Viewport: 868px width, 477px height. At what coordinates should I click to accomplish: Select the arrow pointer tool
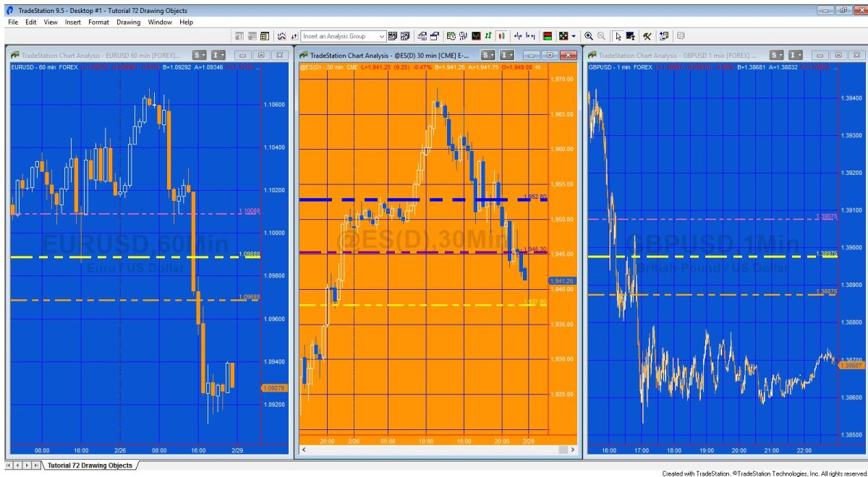(x=618, y=36)
